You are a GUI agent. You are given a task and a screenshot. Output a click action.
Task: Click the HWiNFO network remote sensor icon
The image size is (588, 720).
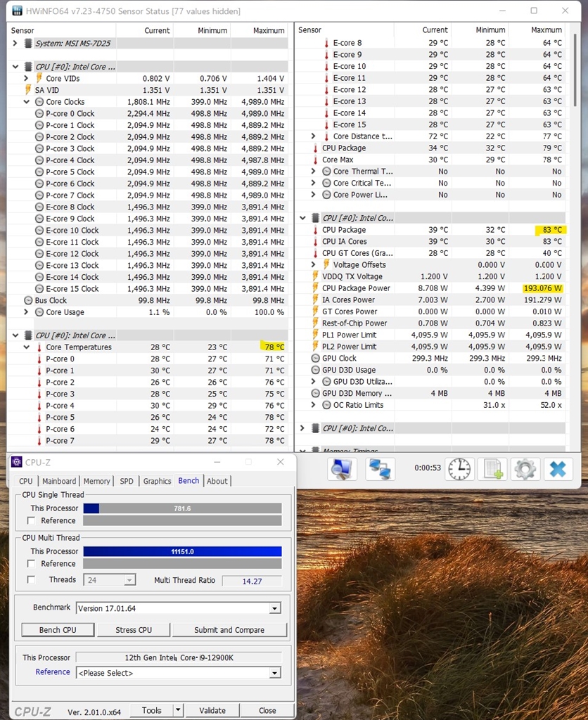tap(381, 469)
